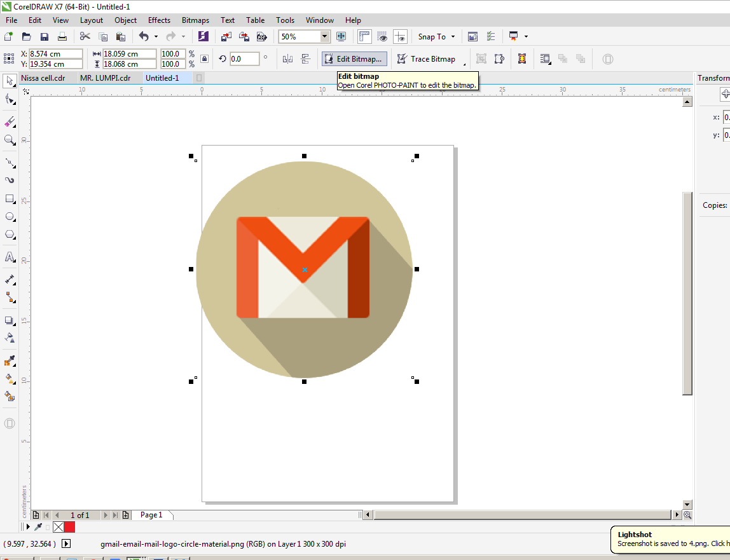Image resolution: width=730 pixels, height=560 pixels.
Task: Select the Smart Fill tool
Action: point(10,396)
